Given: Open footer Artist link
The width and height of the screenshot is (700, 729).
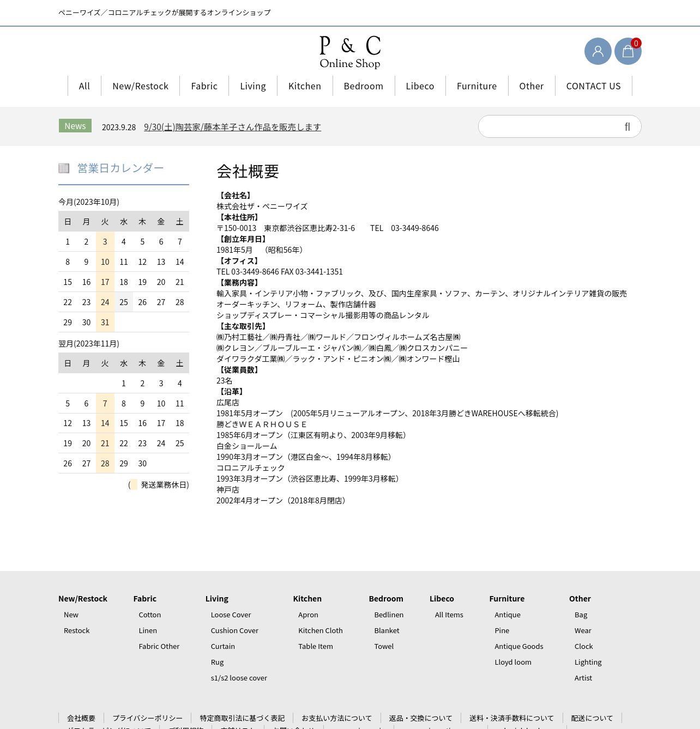Looking at the screenshot, I should (x=583, y=678).
